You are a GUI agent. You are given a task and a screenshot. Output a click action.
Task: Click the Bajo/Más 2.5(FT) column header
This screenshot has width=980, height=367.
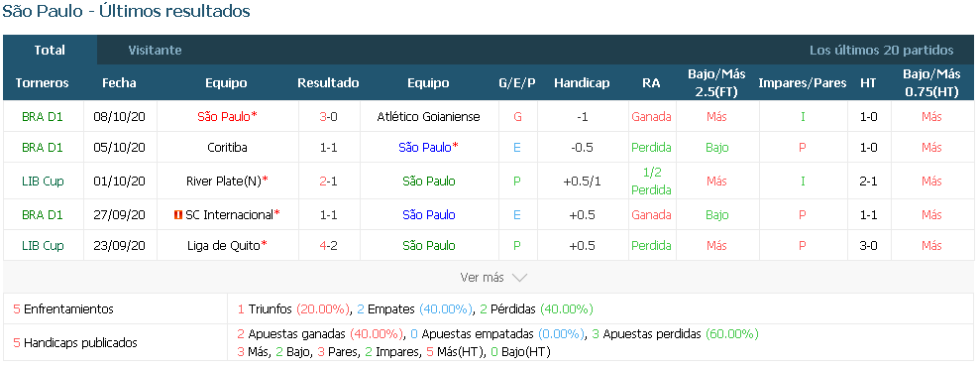(x=716, y=83)
